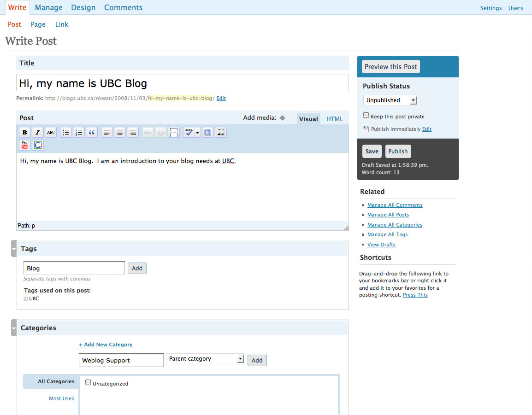Switch to the Write tab
The image size is (532, 415).
(18, 7)
